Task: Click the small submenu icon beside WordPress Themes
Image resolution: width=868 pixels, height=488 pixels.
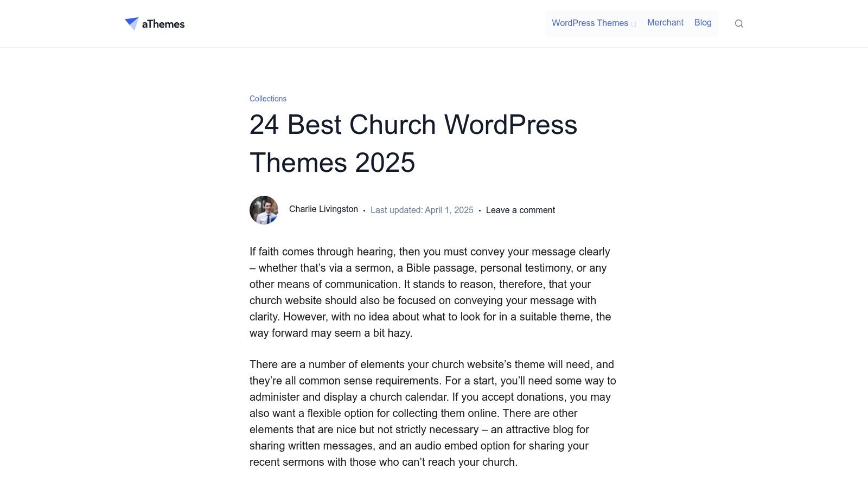Action: [633, 24]
